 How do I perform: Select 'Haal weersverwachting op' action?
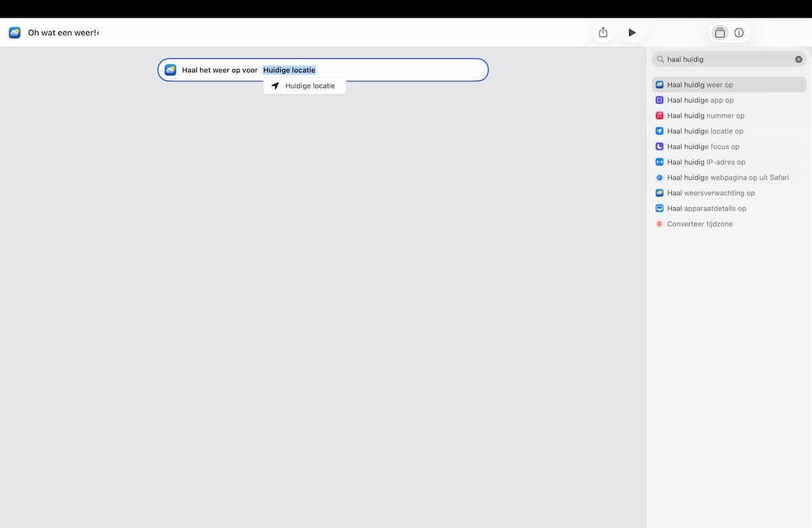tap(729, 193)
